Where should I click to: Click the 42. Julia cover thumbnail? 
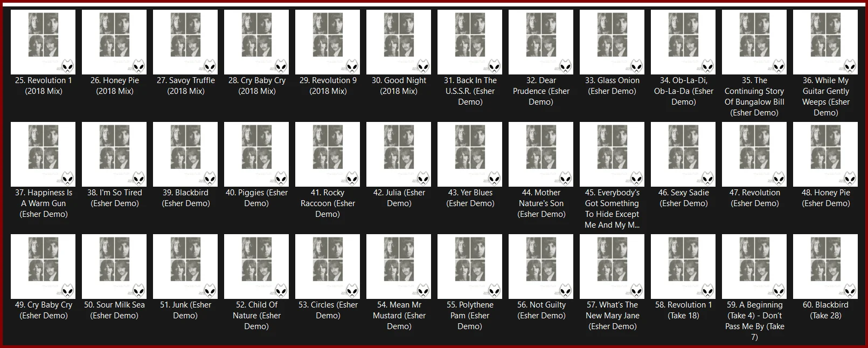[399, 154]
